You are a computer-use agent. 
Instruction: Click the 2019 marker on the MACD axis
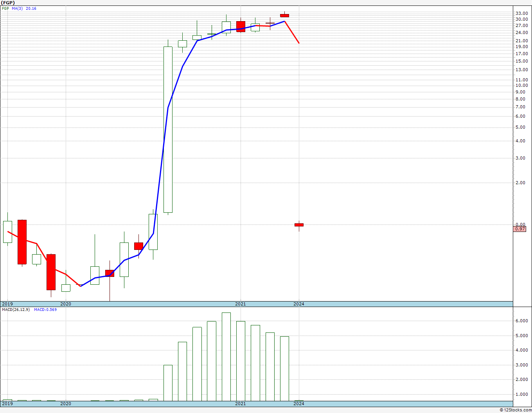tap(7, 404)
